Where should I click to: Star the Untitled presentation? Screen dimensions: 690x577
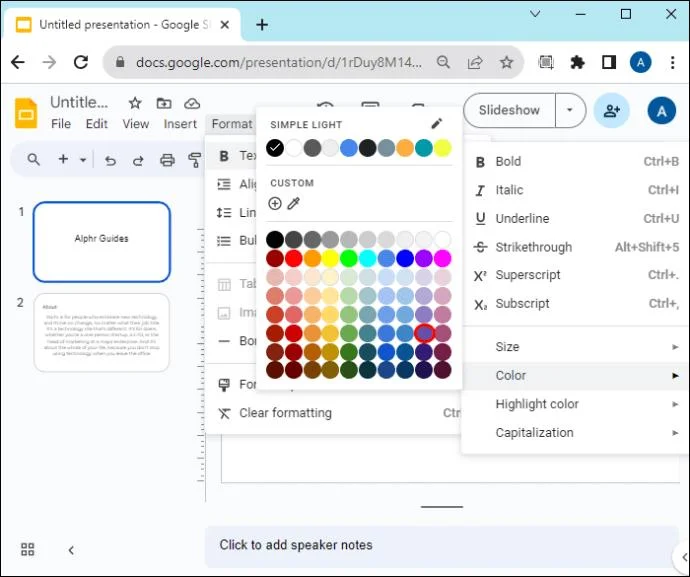point(135,103)
